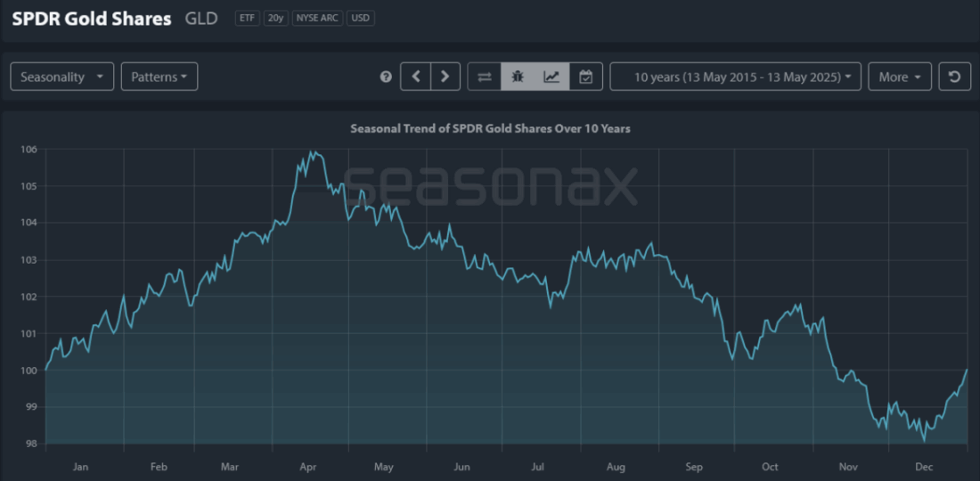Click the Oct label on x-axis

(x=770, y=468)
